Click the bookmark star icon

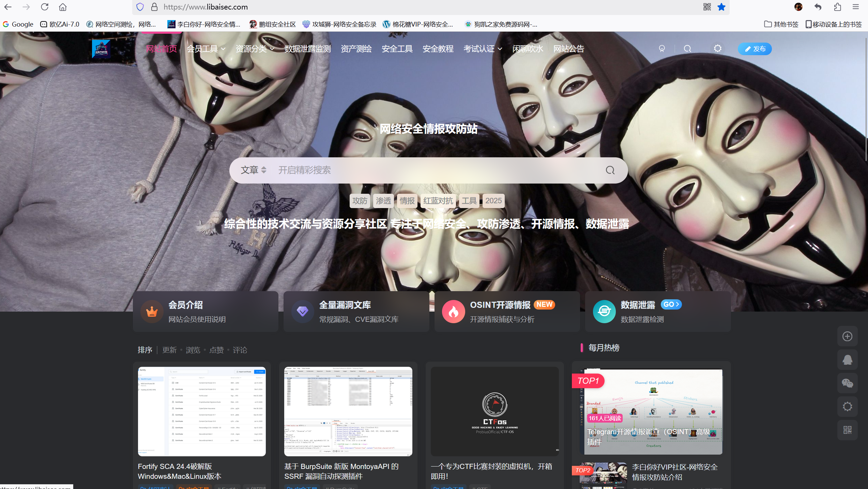tap(721, 7)
